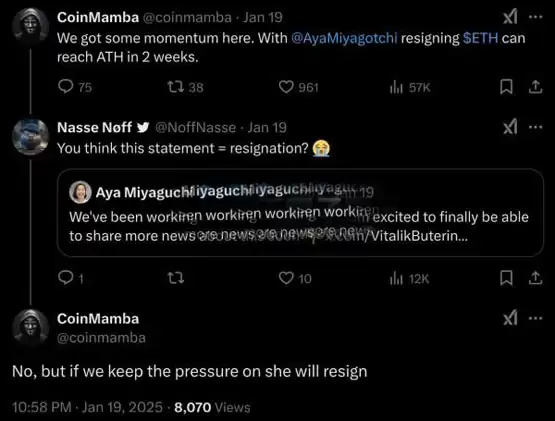Viewport: 555px width, 421px height.
Task: Open more options on Nasse Nøff's tweet
Action: tap(536, 127)
